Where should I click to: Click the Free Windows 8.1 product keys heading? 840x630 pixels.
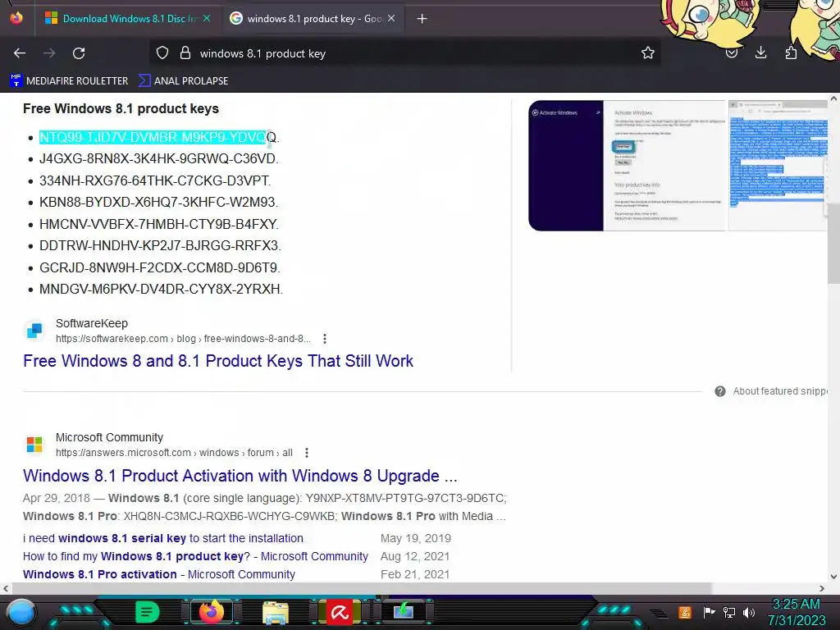[121, 109]
